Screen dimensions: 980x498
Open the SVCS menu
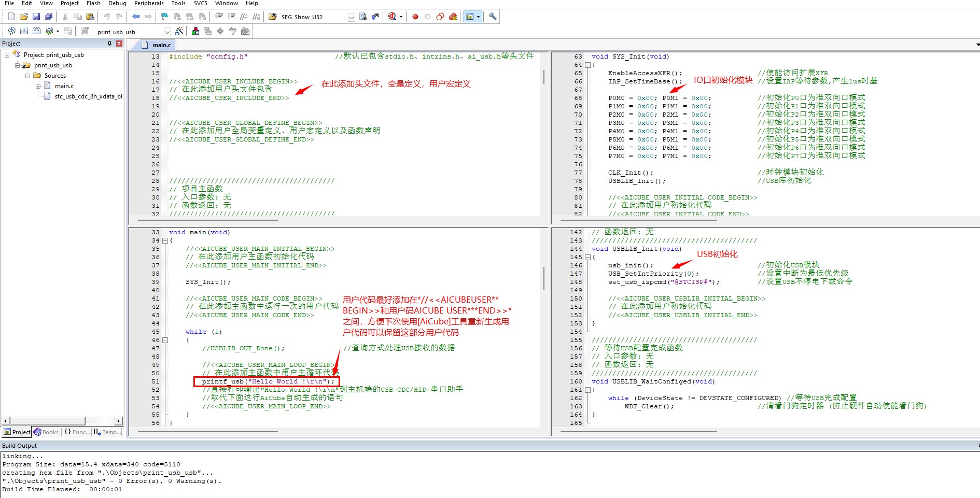(x=201, y=3)
